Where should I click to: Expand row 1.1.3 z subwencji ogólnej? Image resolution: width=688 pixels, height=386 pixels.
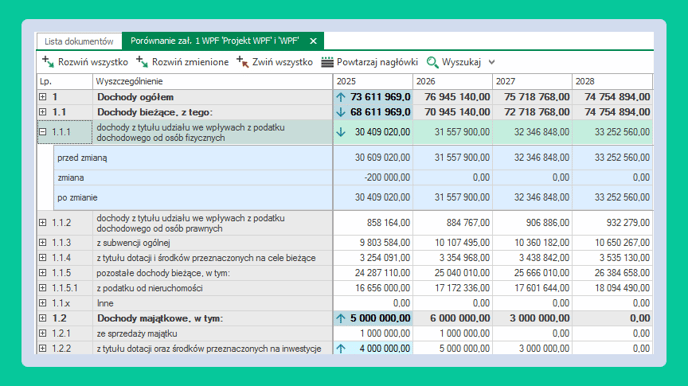(x=43, y=243)
